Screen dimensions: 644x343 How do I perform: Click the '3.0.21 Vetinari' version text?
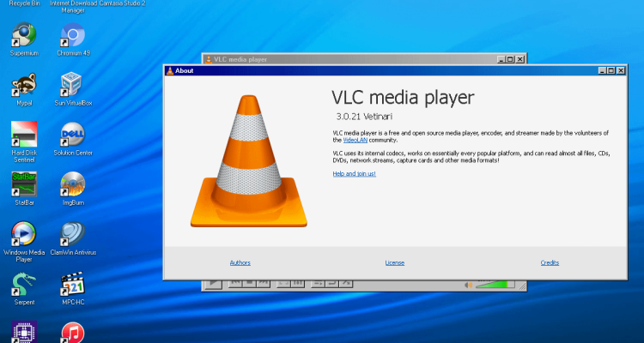tap(364, 117)
